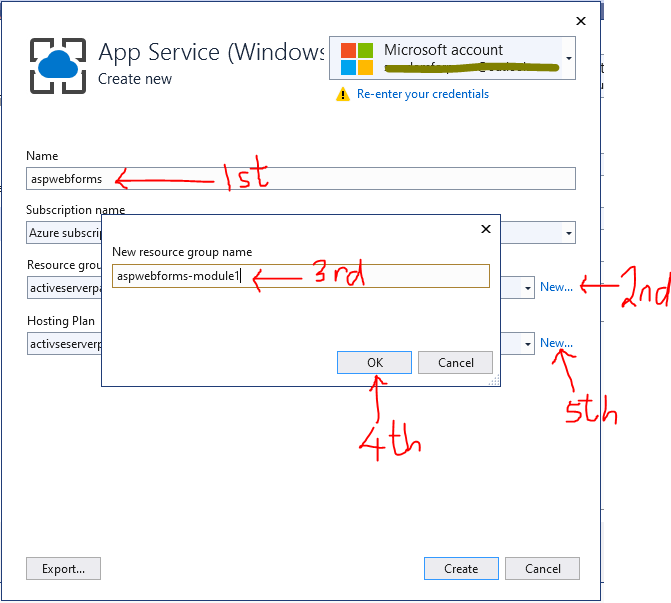
Task: Click the yellow warning icon beside credentials
Action: tap(342, 94)
